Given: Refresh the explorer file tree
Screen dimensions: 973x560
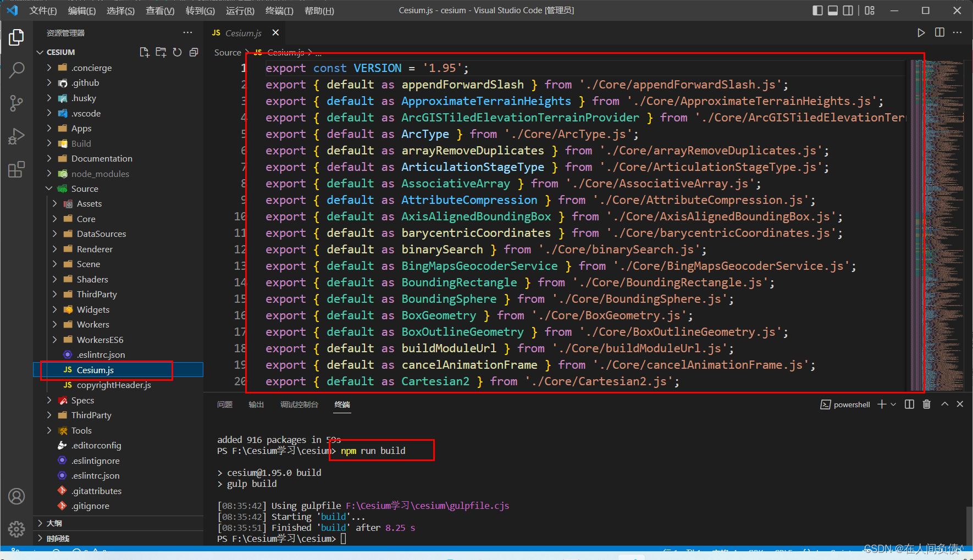Looking at the screenshot, I should click(x=177, y=52).
